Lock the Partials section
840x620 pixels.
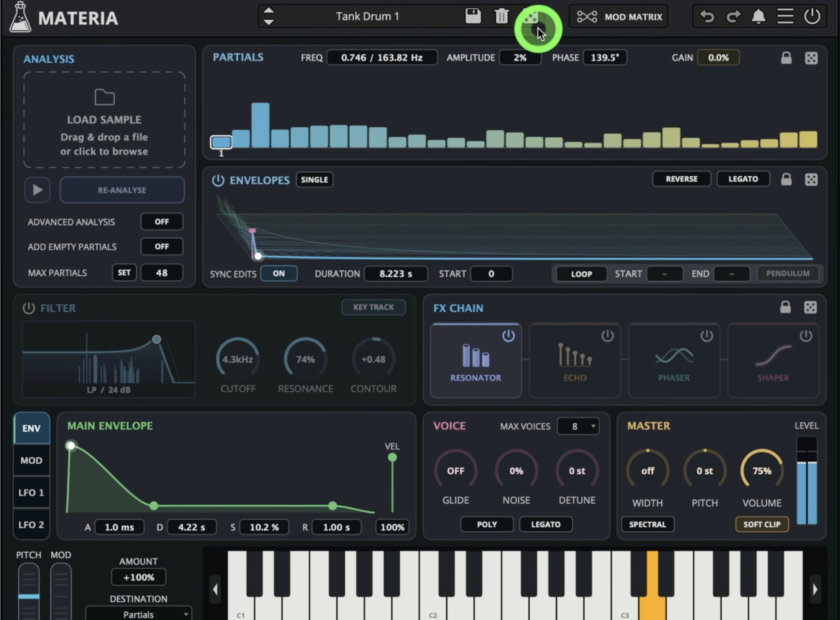786,58
